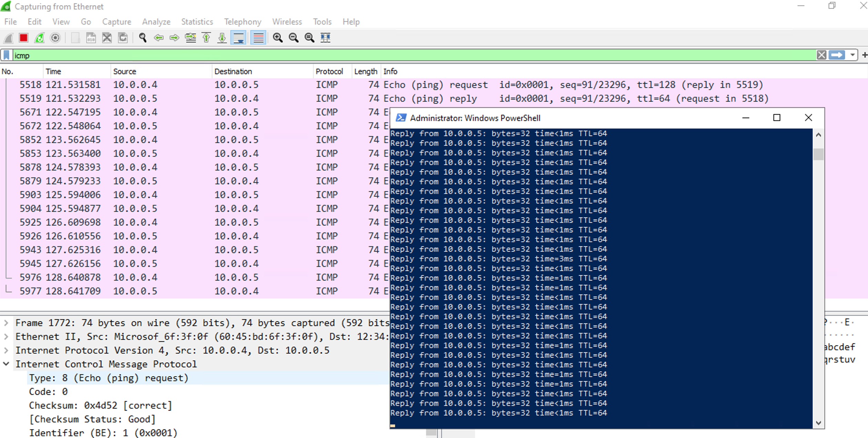
Task: Go to the first packet
Action: [x=206, y=38]
